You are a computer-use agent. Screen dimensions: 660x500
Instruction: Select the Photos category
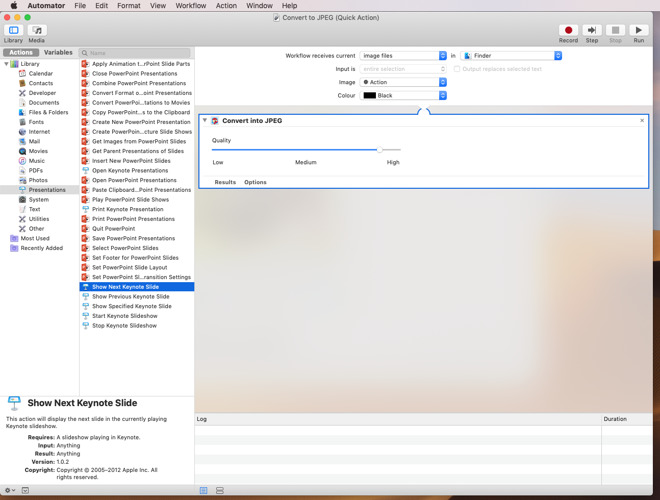tap(38, 180)
